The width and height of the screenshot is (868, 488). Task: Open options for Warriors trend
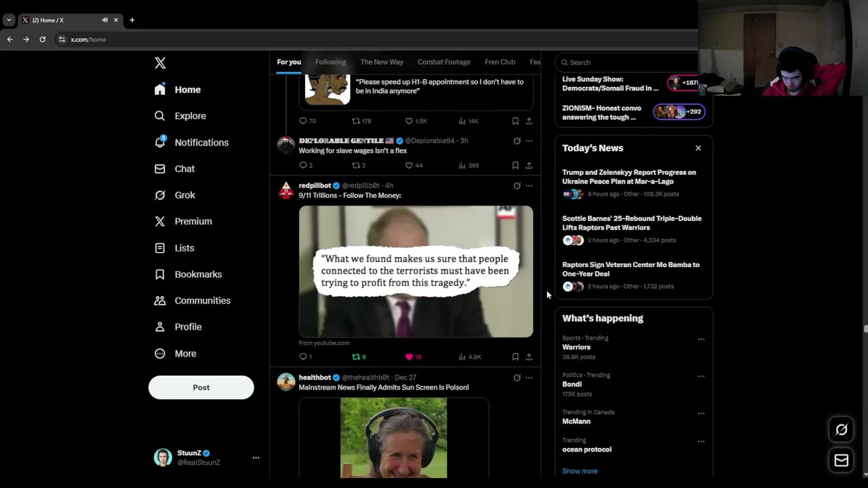(x=701, y=339)
